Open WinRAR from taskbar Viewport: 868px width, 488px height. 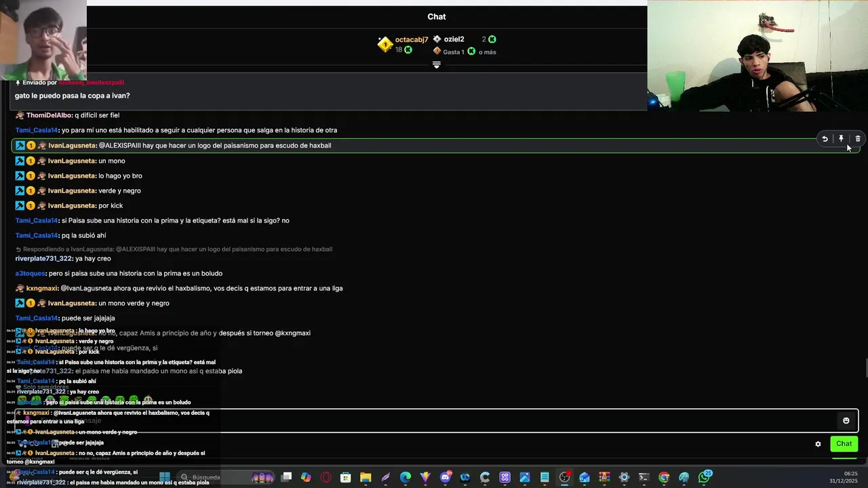[x=604, y=477]
